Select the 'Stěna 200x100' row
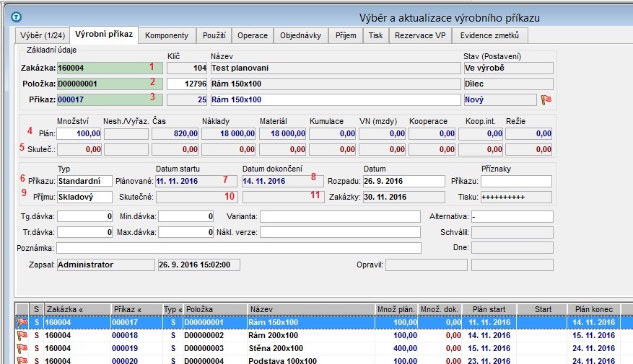Screen dimensions: 633x364 tap(324, 348)
